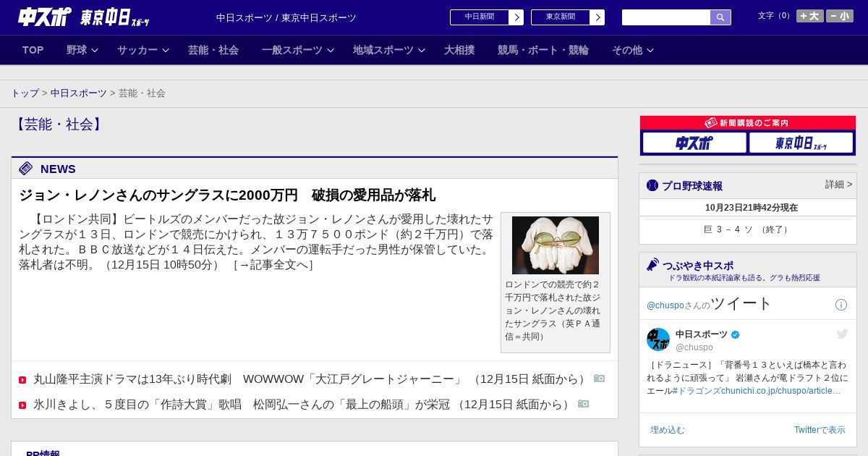Expand the 地域スポーツ dropdown chevron

point(422,50)
